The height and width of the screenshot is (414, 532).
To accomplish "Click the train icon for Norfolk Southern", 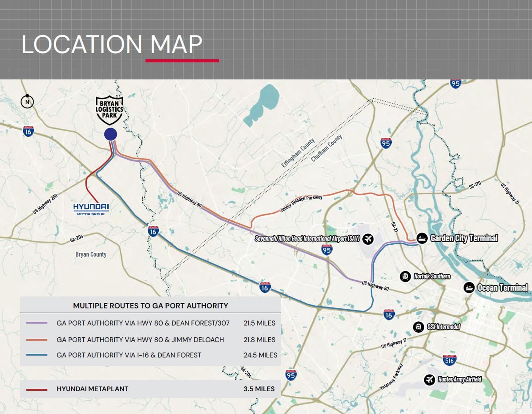I will (x=406, y=276).
